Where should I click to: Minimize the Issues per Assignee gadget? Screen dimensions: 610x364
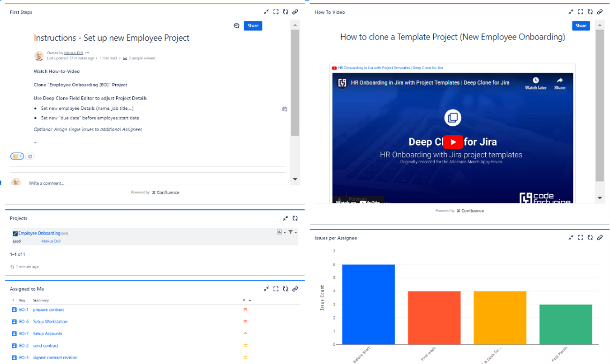[570, 237]
